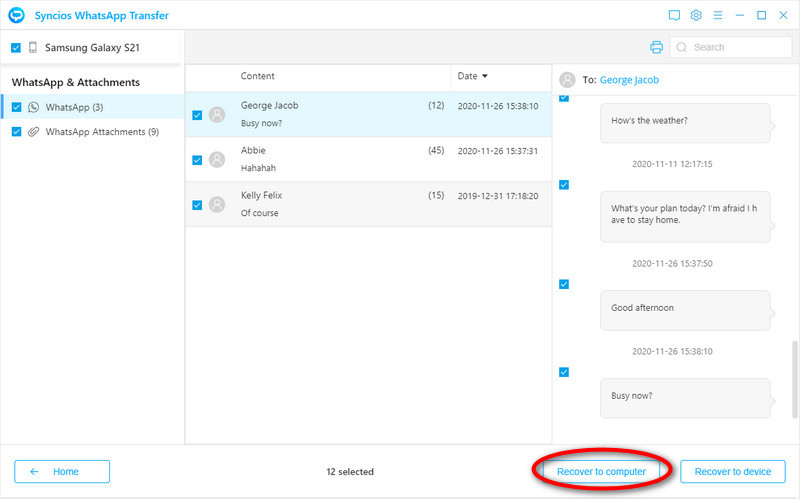Click the search magnifier icon
Image resolution: width=800 pixels, height=499 pixels.
(x=681, y=47)
